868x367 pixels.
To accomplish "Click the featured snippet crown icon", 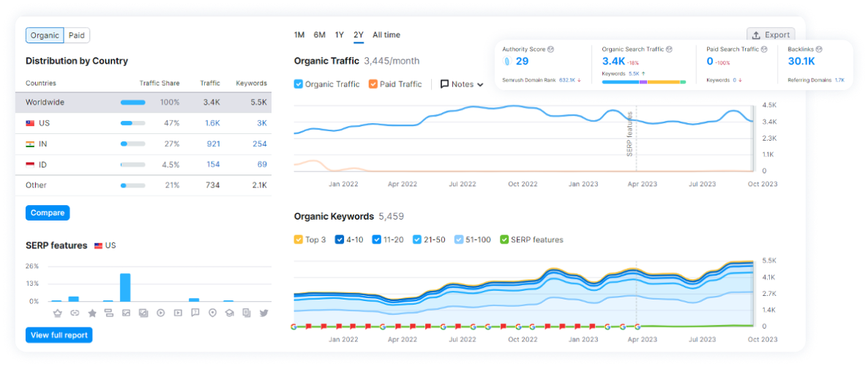I will click(x=57, y=313).
